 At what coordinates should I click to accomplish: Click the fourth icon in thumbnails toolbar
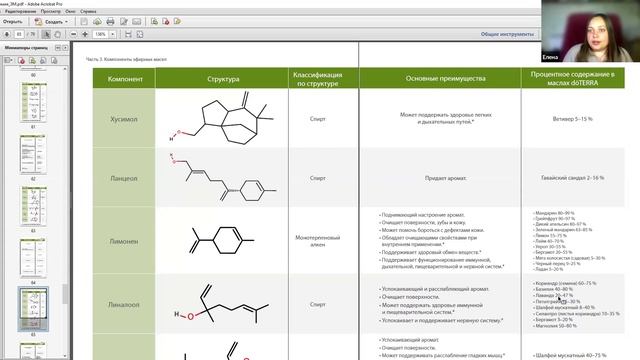43,60
